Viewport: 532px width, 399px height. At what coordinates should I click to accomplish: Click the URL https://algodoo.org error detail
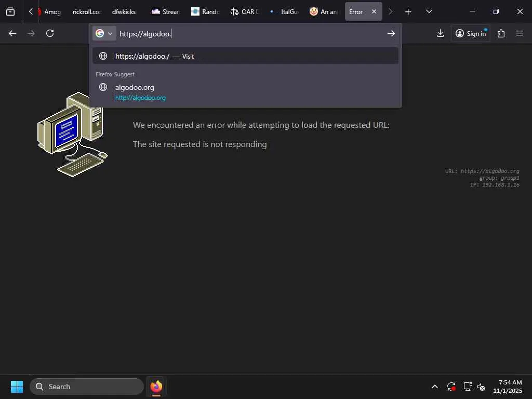(482, 171)
